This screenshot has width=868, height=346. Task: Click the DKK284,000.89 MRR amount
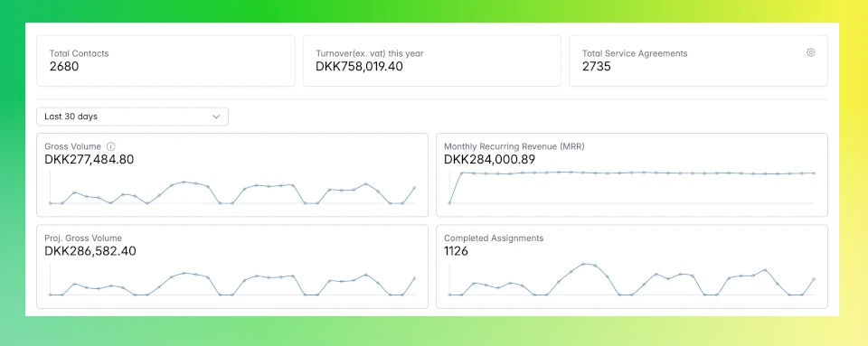click(x=490, y=160)
